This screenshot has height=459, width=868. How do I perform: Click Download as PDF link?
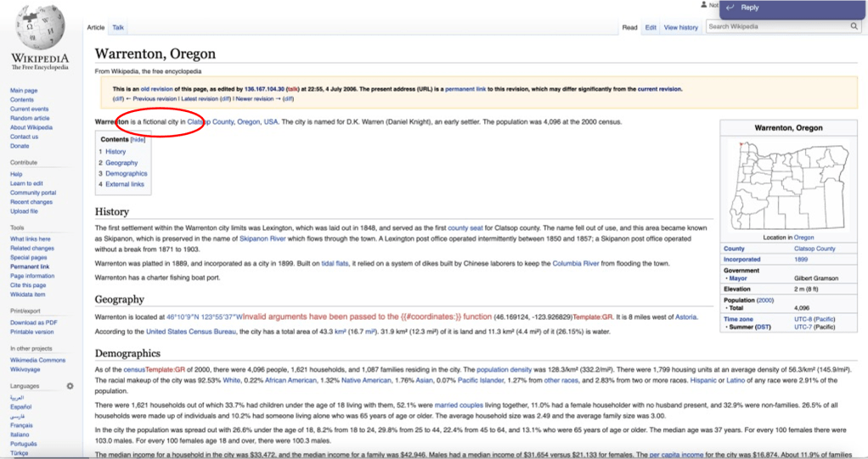click(34, 322)
